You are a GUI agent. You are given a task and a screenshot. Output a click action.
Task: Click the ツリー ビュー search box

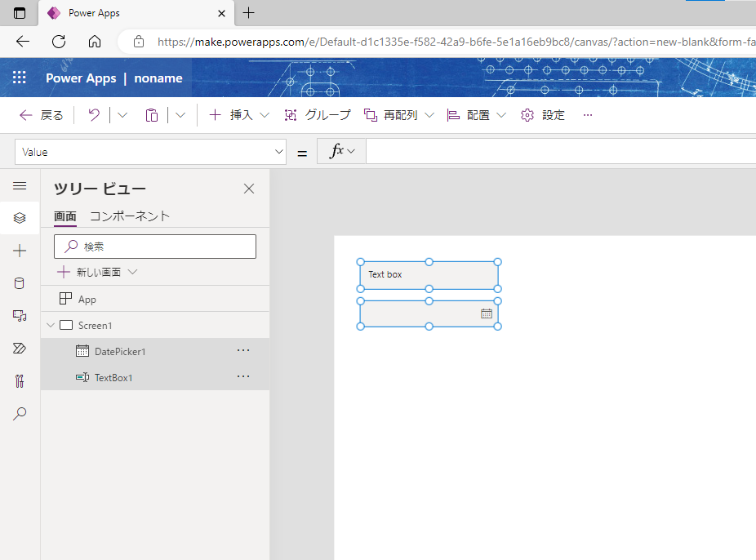tap(155, 246)
